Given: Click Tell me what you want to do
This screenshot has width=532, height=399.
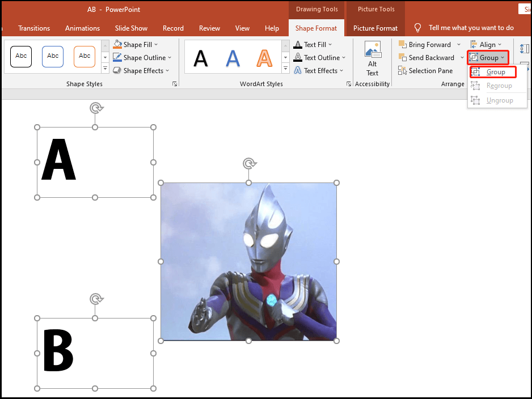Looking at the screenshot, I should [471, 28].
